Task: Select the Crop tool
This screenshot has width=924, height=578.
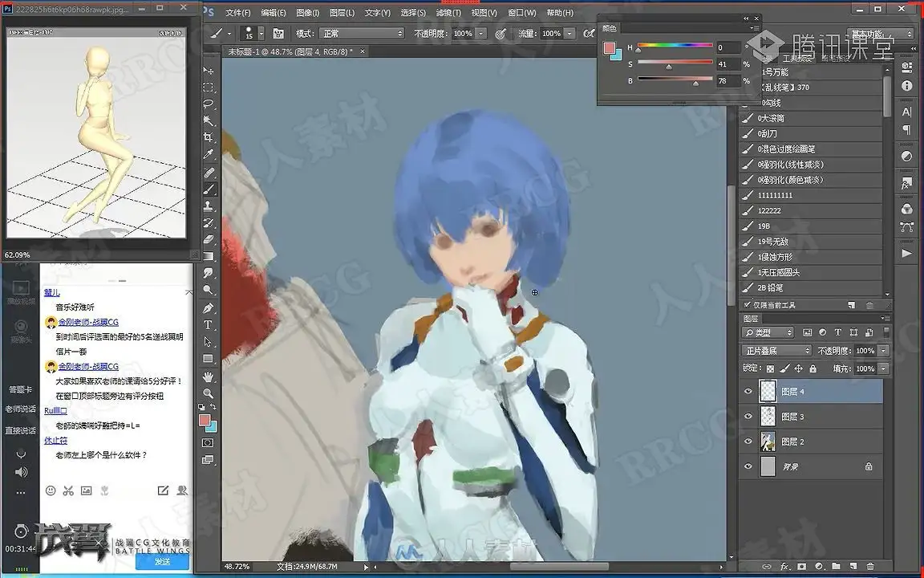Action: coord(208,137)
